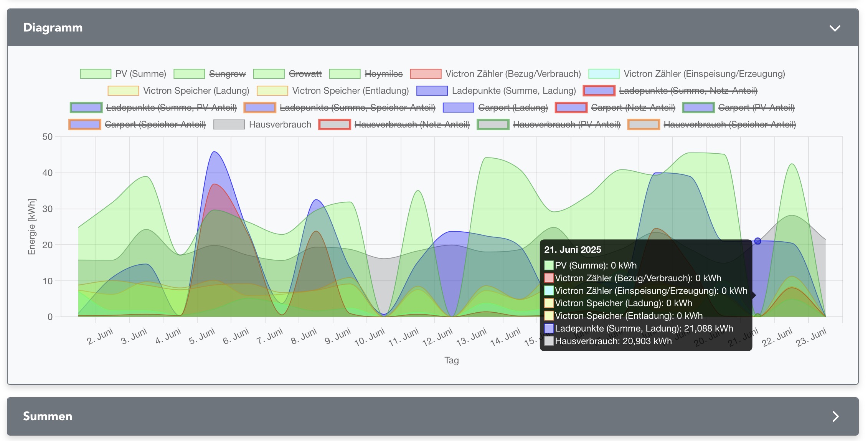Click Ladepunkte (Summe, Ladung) legend box
The height and width of the screenshot is (441, 868).
tap(432, 91)
